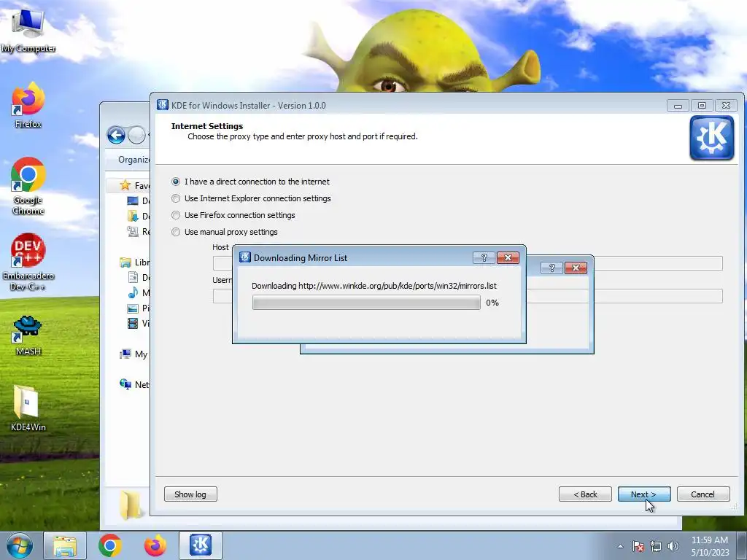Open the MASH desktop shortcut
747x560 pixels.
pos(28,335)
